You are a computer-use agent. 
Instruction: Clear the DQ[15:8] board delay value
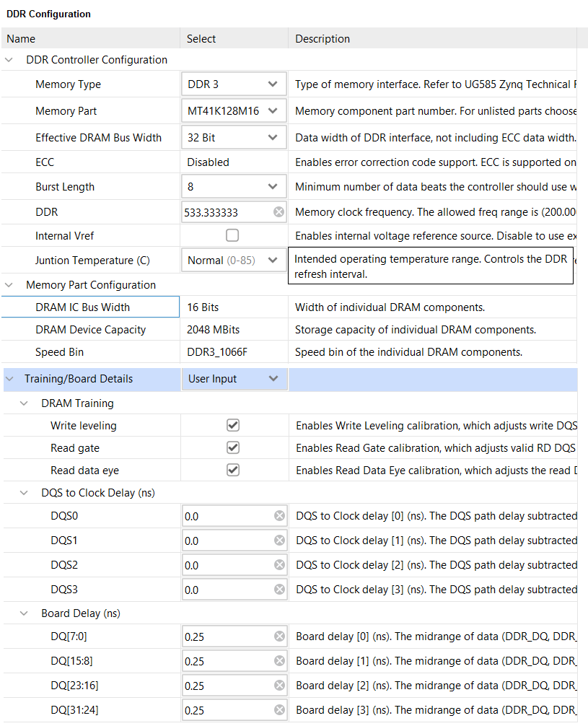(279, 661)
